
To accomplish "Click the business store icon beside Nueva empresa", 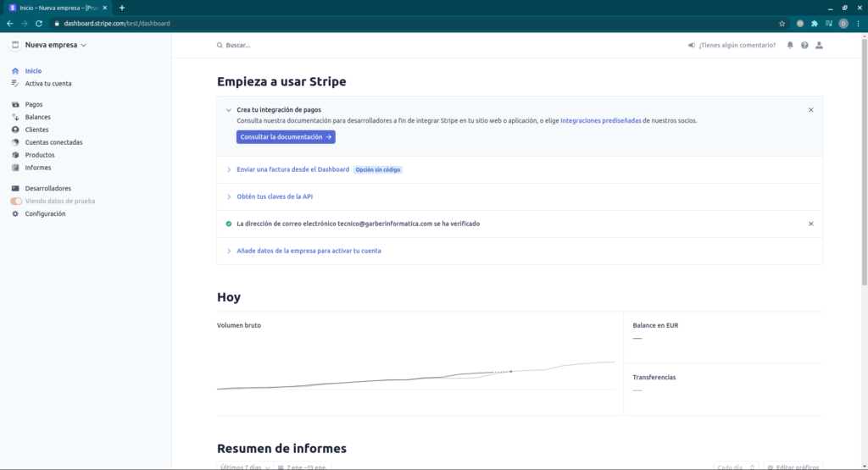I will click(15, 45).
